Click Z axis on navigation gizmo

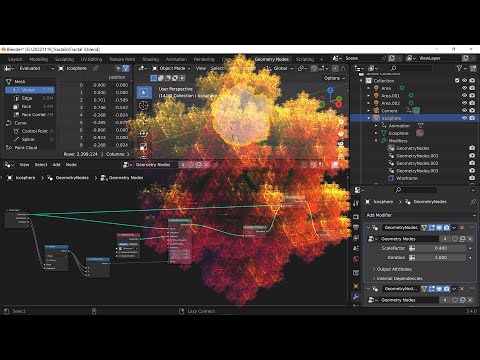coord(330,90)
